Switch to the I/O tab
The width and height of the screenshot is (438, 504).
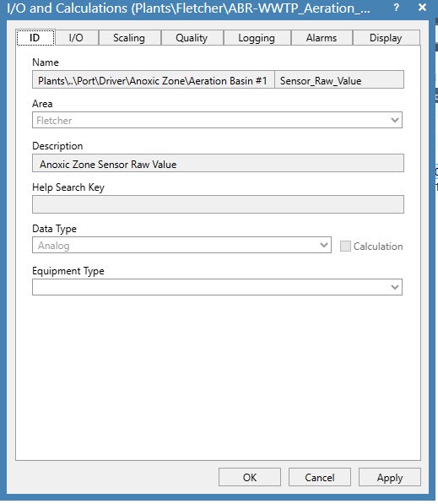(x=76, y=38)
